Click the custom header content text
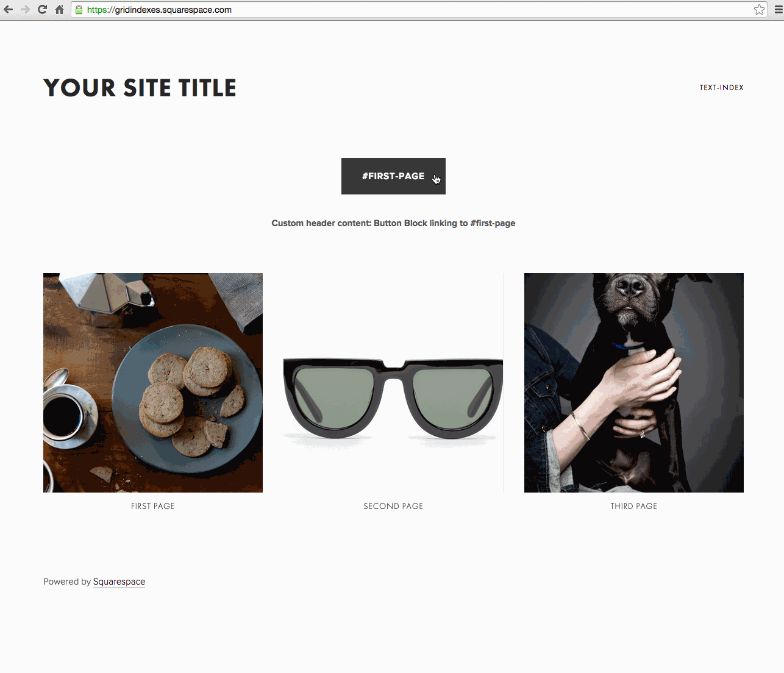 click(x=393, y=223)
